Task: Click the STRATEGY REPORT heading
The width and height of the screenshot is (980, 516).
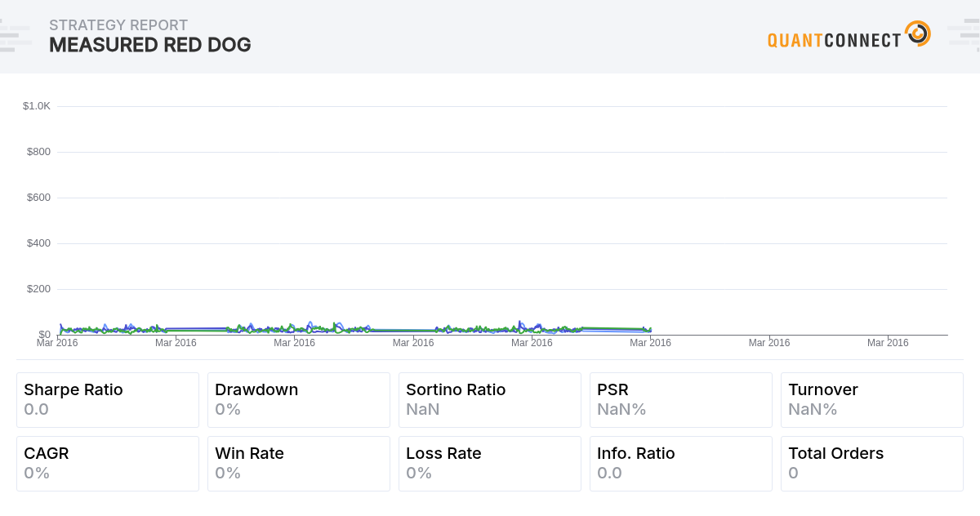Action: click(118, 25)
